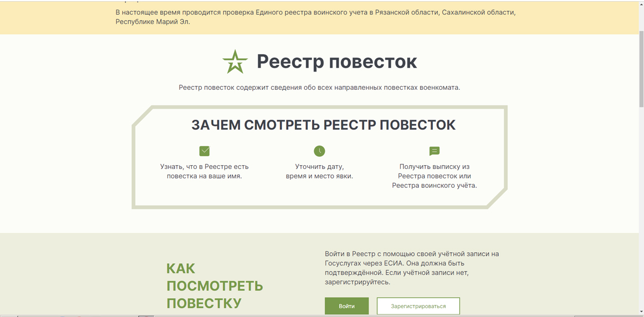
Task: Click the vertical scrollbar thumb
Action: coord(641,70)
